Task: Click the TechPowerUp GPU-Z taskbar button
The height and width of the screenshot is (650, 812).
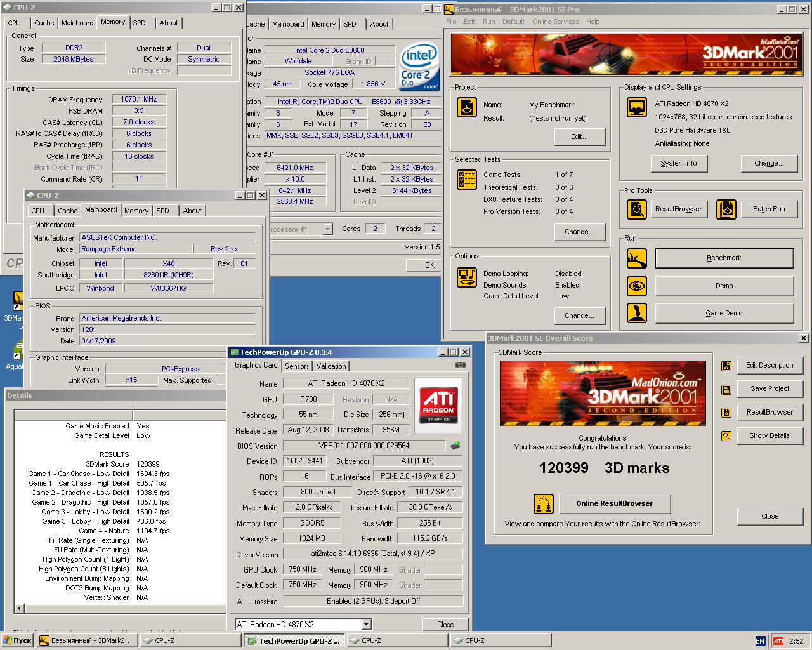Action: click(x=295, y=641)
